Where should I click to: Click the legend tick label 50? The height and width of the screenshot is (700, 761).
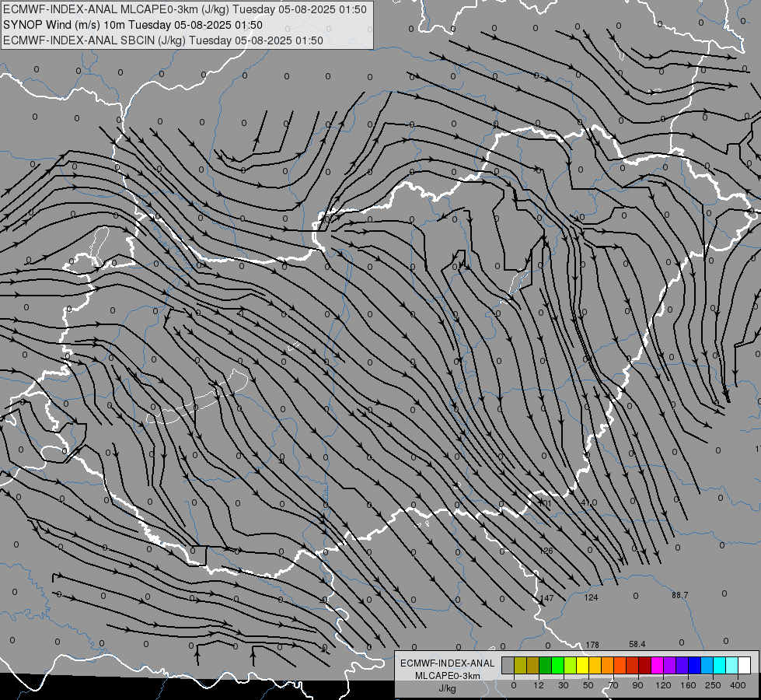click(x=588, y=685)
